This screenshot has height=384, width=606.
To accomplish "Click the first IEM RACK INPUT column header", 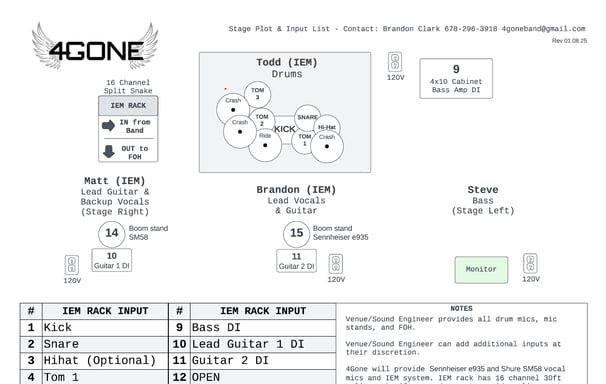I will point(105,311).
